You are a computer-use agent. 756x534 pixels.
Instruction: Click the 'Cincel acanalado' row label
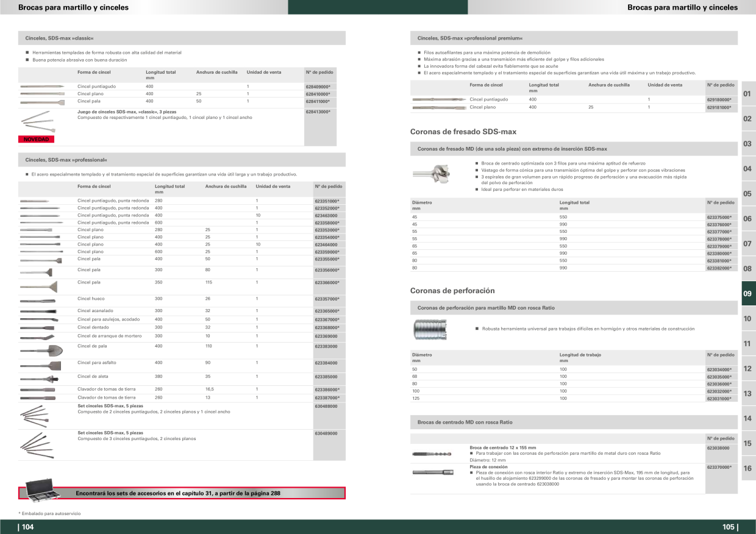tap(95, 311)
